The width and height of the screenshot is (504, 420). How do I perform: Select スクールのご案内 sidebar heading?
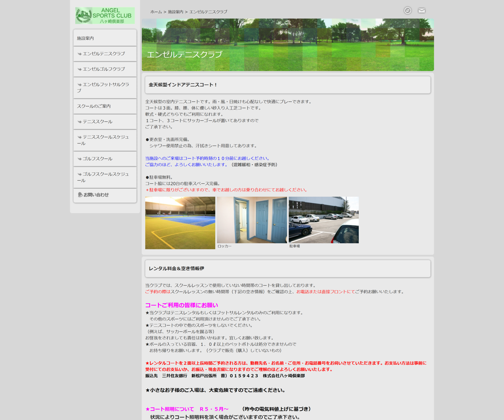[x=105, y=106]
